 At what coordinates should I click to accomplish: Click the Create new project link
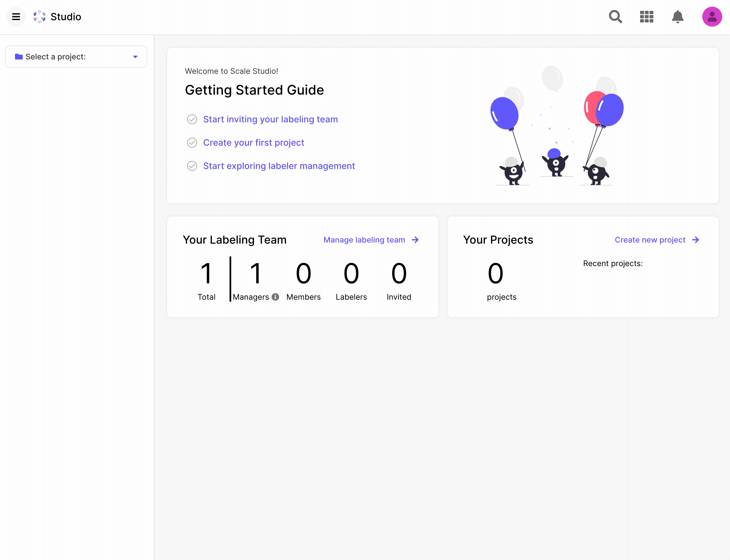pyautogui.click(x=650, y=240)
